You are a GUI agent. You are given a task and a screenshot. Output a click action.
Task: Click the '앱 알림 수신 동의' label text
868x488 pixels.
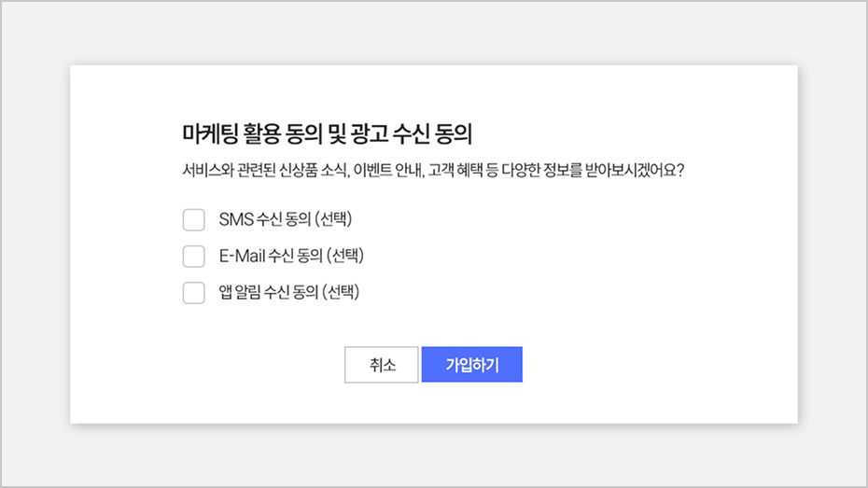coord(267,293)
